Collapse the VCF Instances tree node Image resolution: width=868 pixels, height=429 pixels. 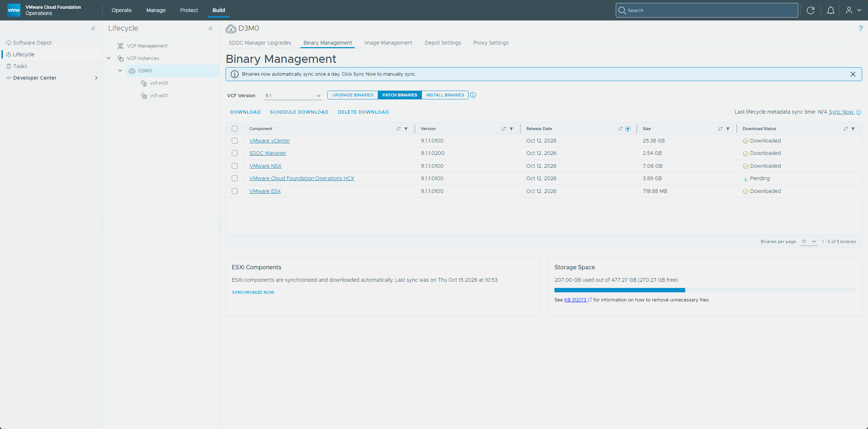[x=108, y=58]
